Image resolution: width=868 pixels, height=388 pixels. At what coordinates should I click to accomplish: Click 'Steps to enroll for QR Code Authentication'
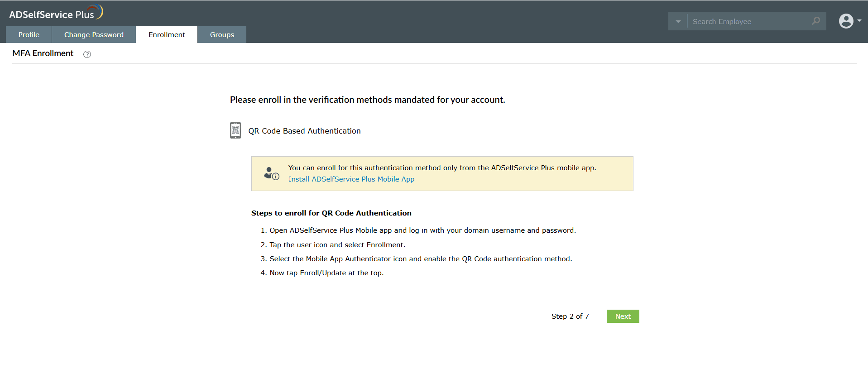click(331, 213)
